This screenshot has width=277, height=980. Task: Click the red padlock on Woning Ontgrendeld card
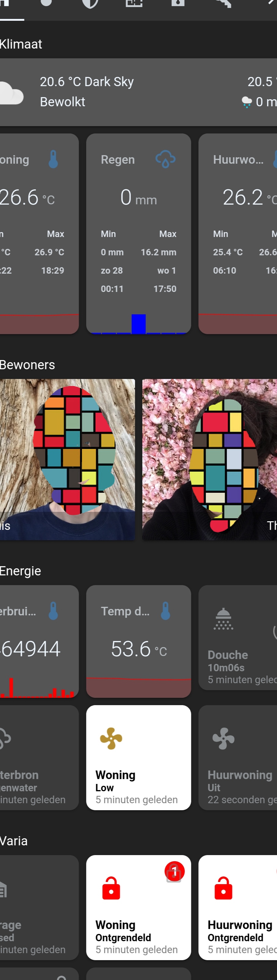111,888
